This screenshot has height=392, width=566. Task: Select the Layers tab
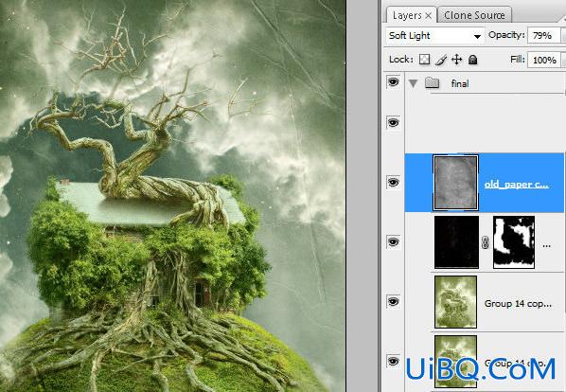(407, 15)
